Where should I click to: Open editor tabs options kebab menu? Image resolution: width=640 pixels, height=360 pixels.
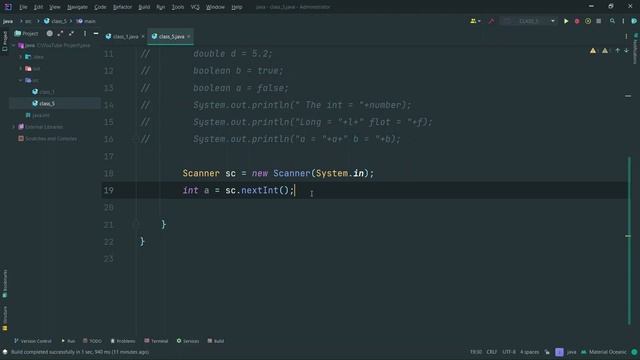(x=626, y=36)
